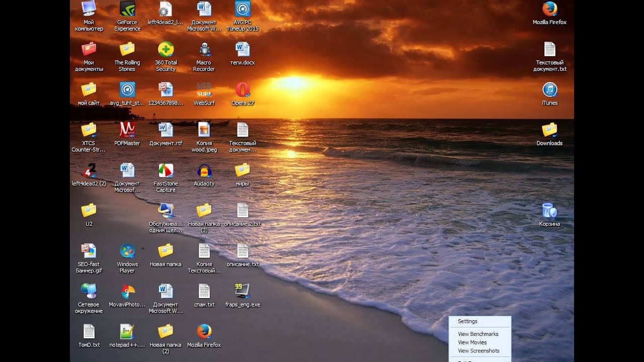The height and width of the screenshot is (362, 644).
Task: Select the left4dead2_l... file icon
Action: pyautogui.click(x=166, y=14)
